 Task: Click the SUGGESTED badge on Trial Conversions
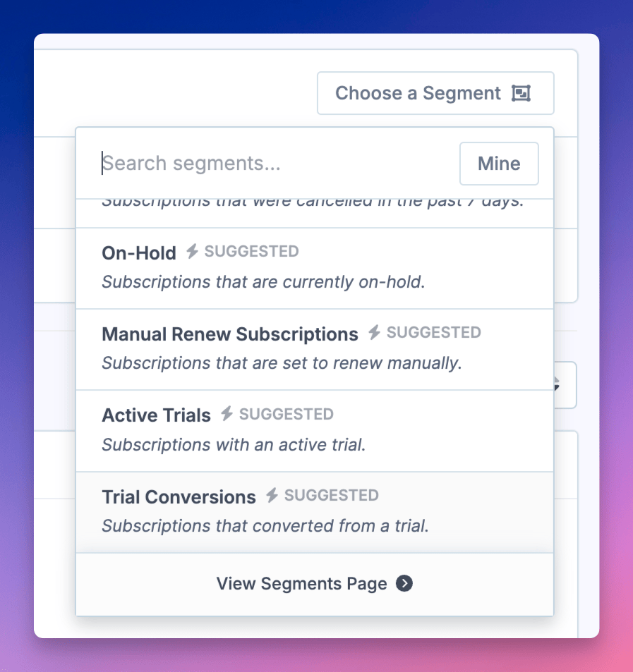click(331, 496)
